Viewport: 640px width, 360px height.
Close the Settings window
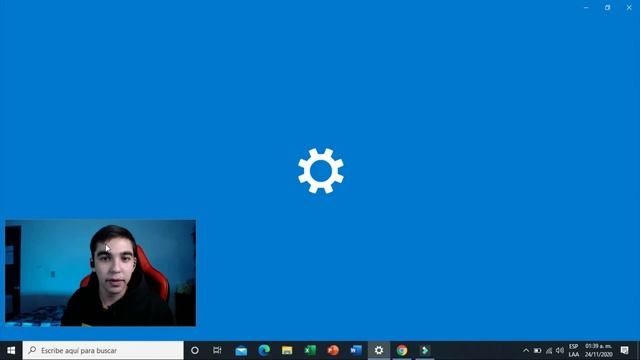coord(629,7)
